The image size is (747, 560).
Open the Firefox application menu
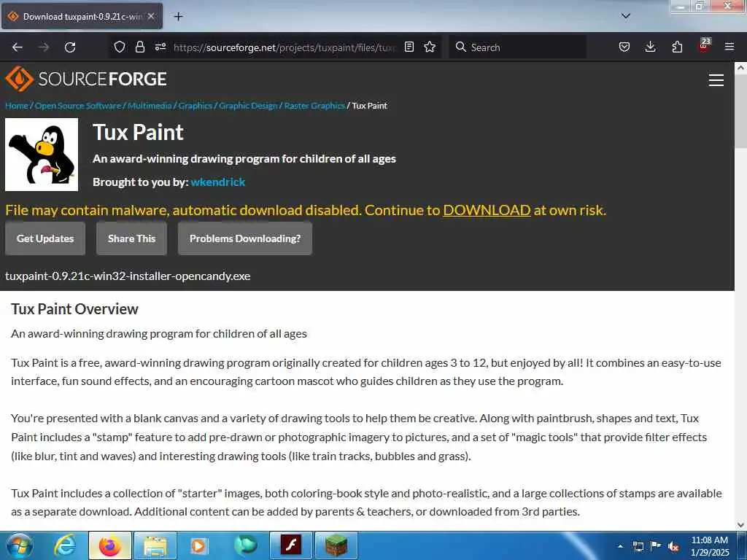[x=729, y=47]
